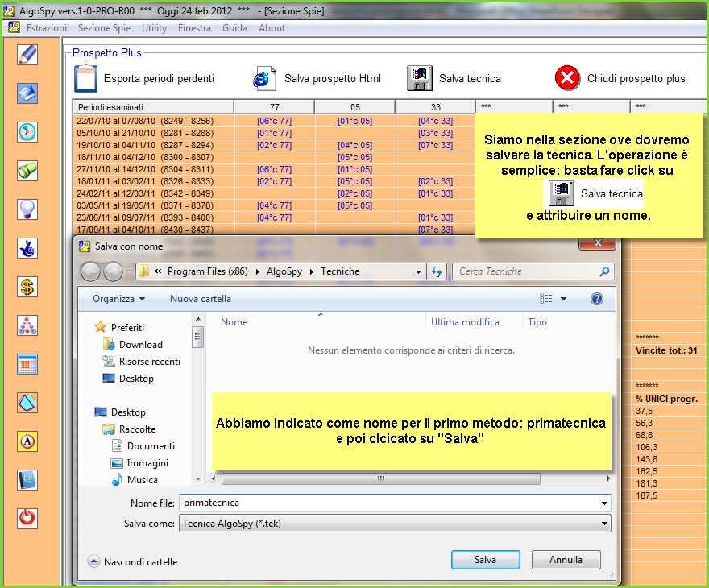709x588 pixels.
Task: Click the forward arrow in save dialog
Action: pyautogui.click(x=113, y=271)
